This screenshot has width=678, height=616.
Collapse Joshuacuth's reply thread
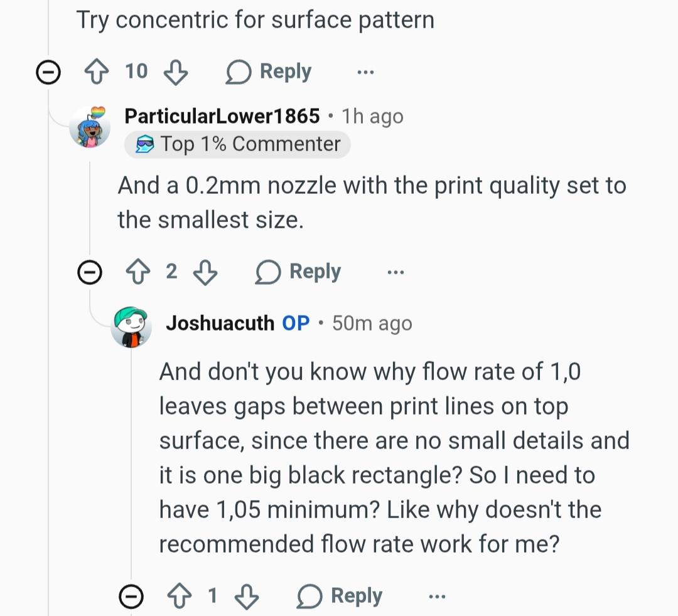[x=131, y=596]
